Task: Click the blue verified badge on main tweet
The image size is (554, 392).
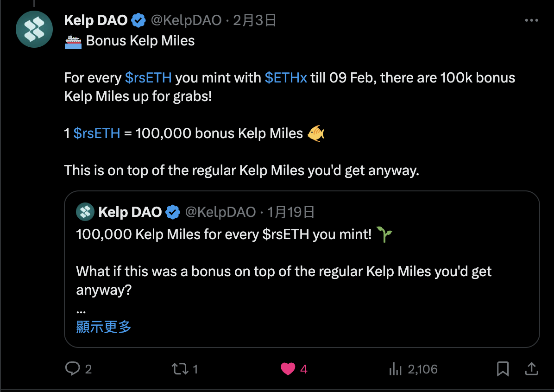Action: [138, 20]
